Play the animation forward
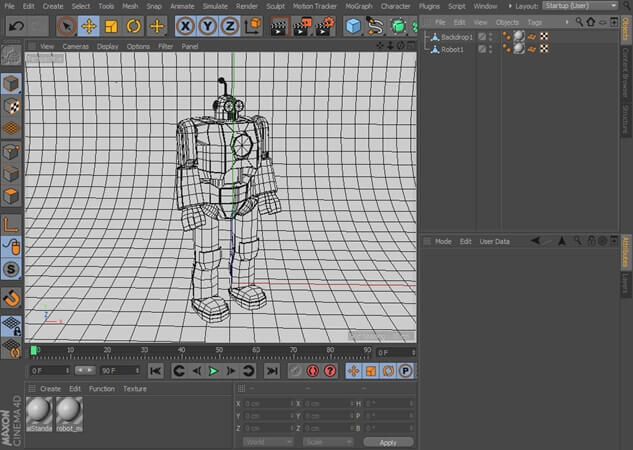Screen dimensions: 633x450 click(213, 371)
